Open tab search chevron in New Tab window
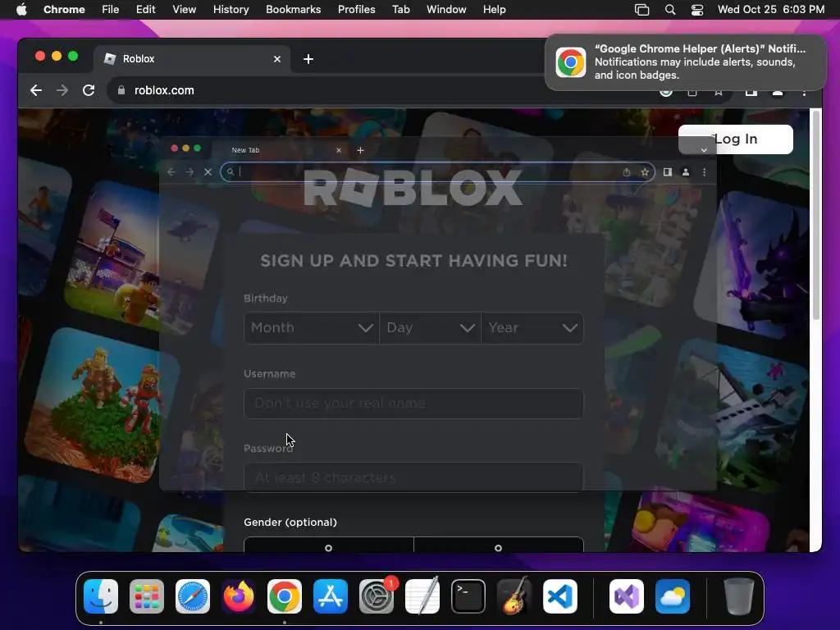Screen dimensions: 840x630 704,151
